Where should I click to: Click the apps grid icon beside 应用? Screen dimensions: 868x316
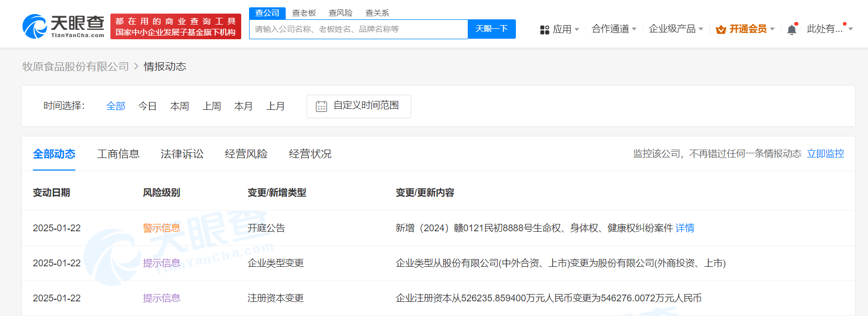point(545,30)
